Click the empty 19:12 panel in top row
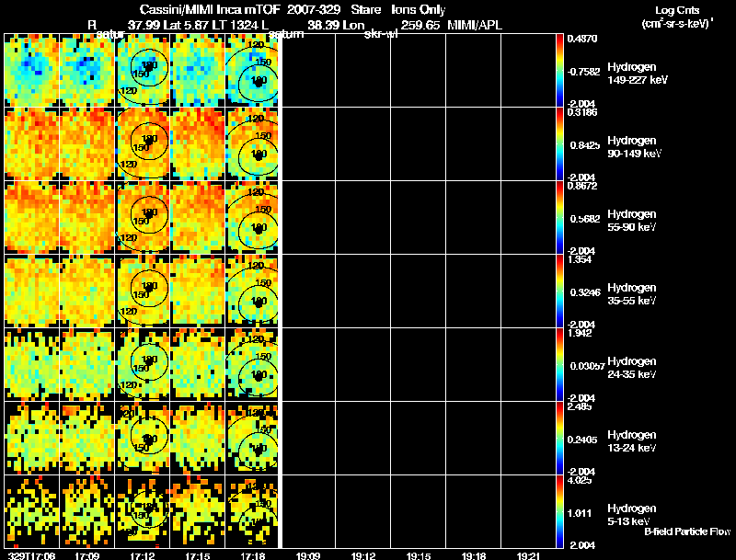 pos(363,71)
